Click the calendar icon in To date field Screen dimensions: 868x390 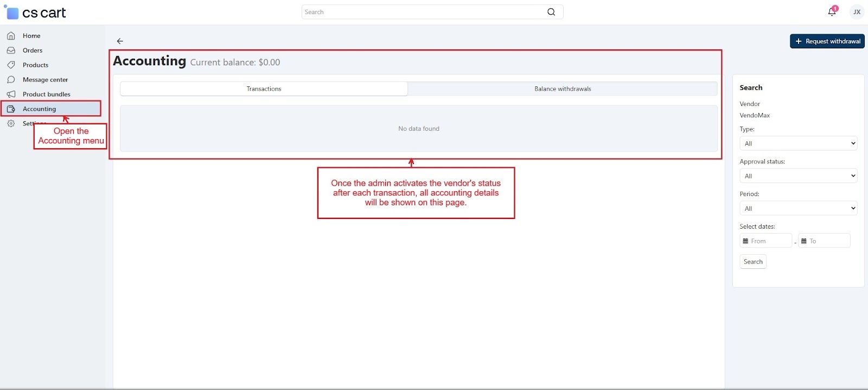click(x=804, y=241)
